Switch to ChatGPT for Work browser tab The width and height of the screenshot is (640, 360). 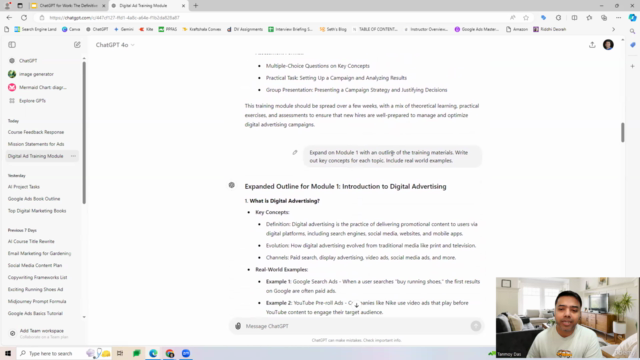[68, 6]
